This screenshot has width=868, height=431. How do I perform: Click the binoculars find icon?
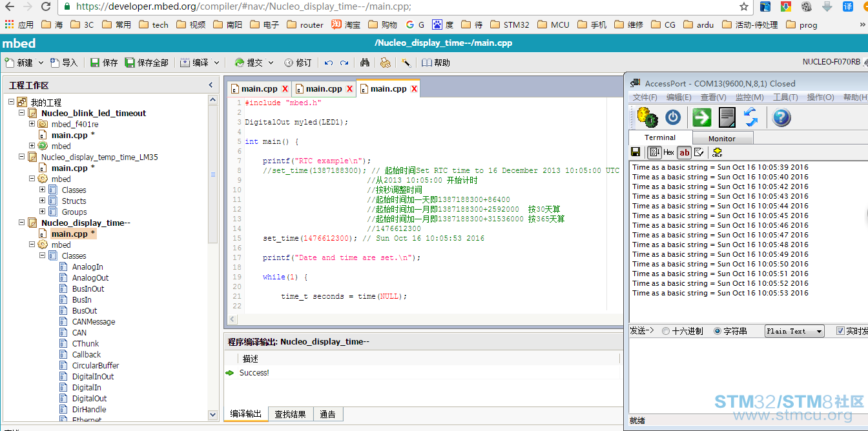(365, 63)
